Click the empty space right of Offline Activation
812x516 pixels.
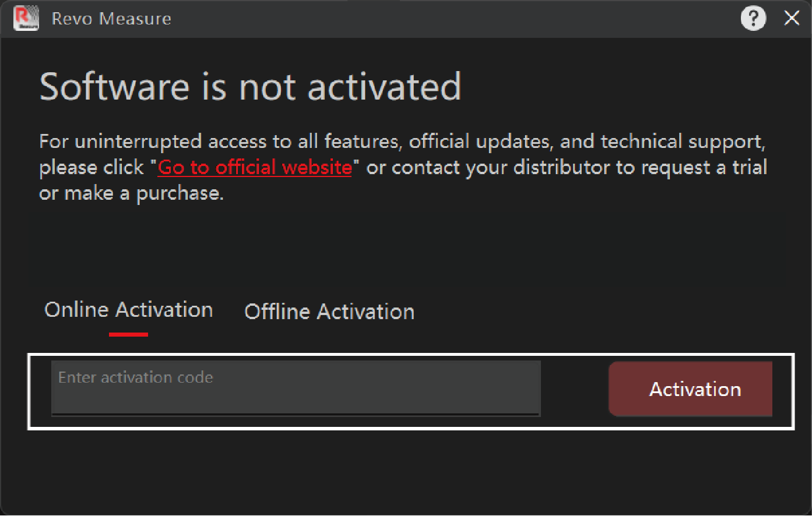tap(583, 312)
